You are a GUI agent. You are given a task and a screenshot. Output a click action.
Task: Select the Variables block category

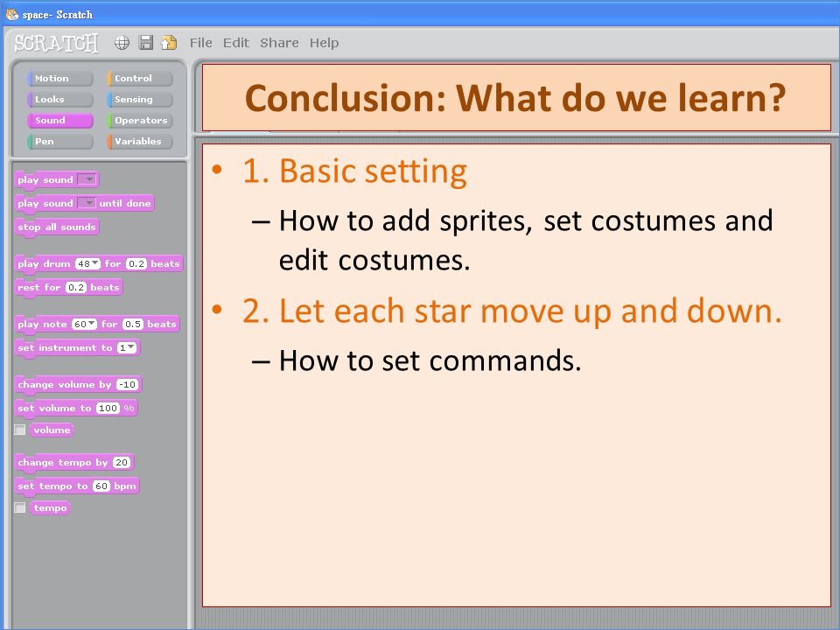[140, 142]
